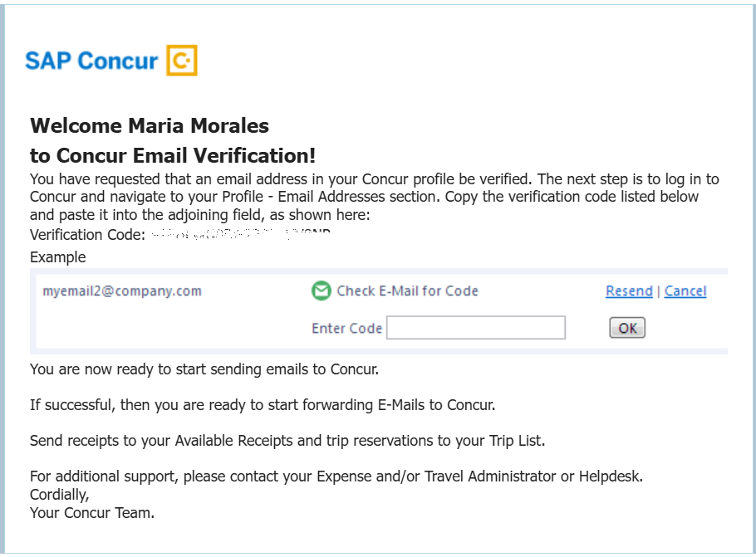This screenshot has width=756, height=557.
Task: Click the Enter Code label
Action: pyautogui.click(x=346, y=328)
